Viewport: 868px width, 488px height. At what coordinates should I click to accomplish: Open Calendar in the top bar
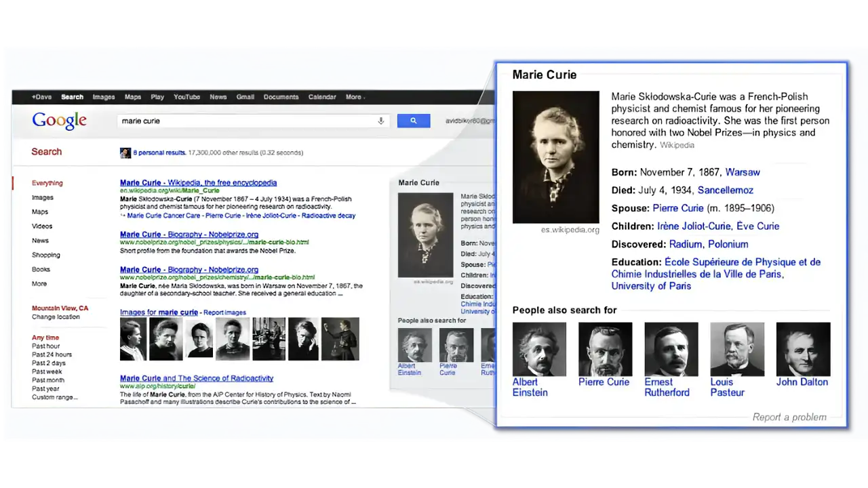[x=322, y=97]
